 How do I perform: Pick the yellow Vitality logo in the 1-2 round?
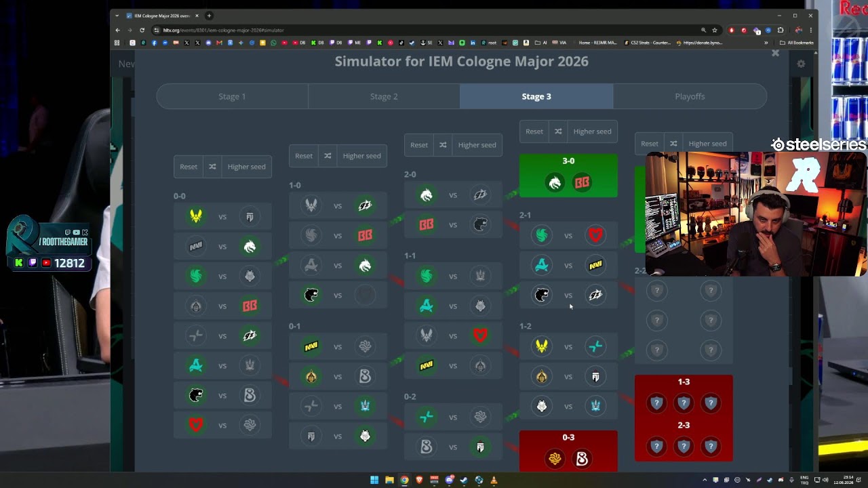coord(542,347)
